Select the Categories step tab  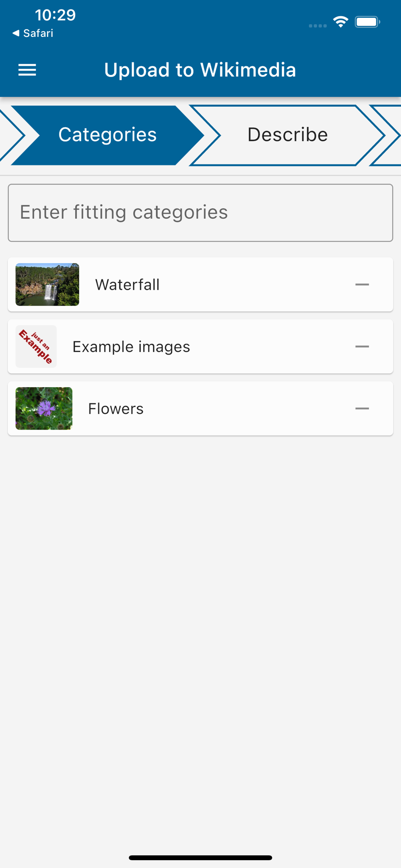107,135
